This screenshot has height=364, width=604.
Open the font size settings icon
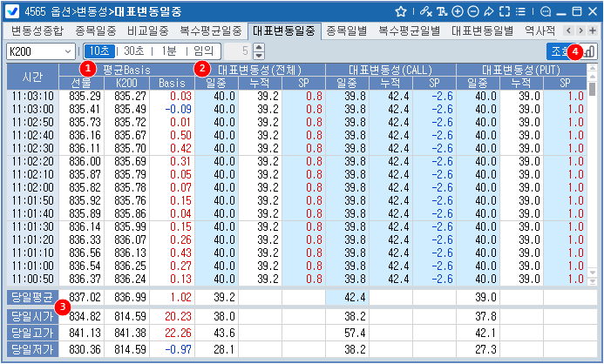[442, 12]
